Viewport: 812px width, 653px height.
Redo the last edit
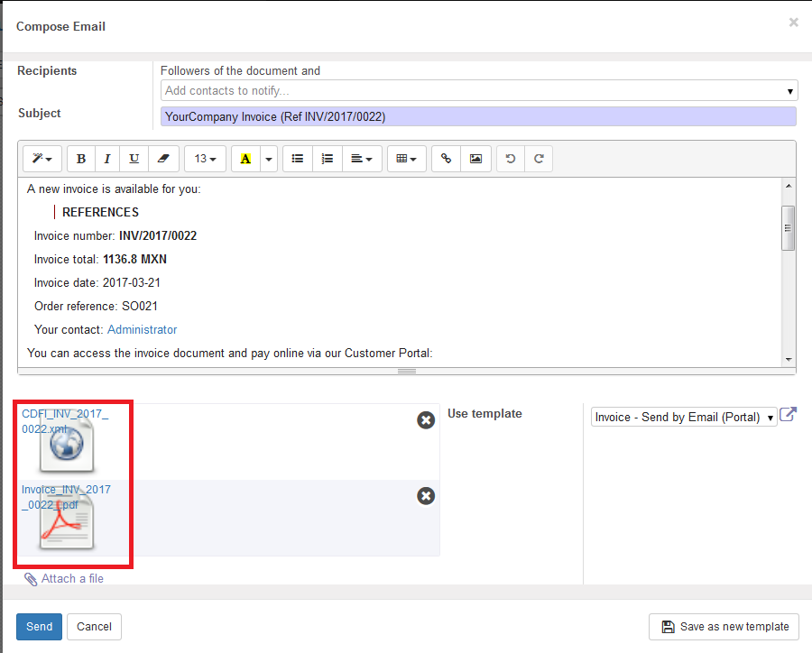pyautogui.click(x=539, y=159)
